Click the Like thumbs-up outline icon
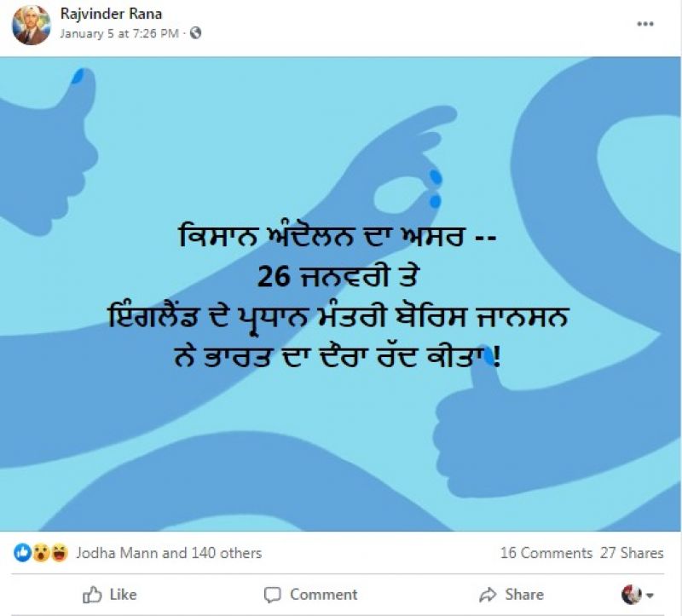The height and width of the screenshot is (616, 682). 92,594
